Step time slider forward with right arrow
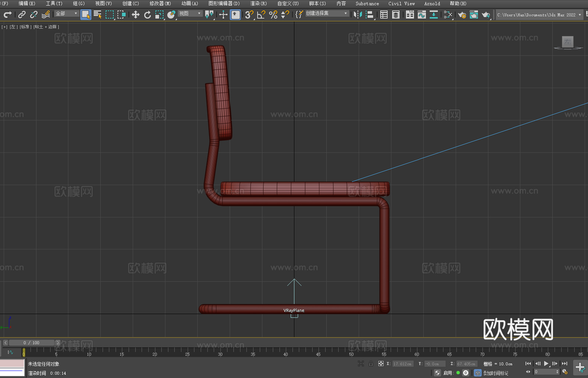Viewport: 588px width, 378px height. [x=58, y=343]
